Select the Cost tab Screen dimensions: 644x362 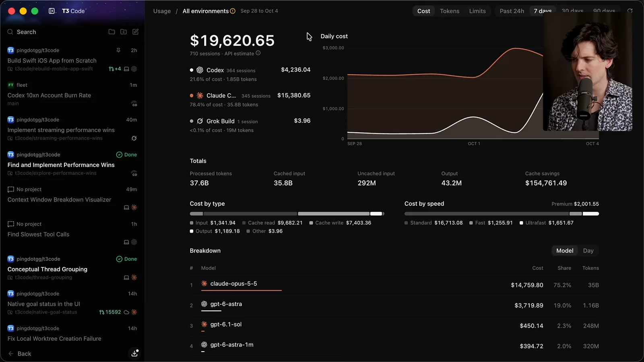point(423,11)
